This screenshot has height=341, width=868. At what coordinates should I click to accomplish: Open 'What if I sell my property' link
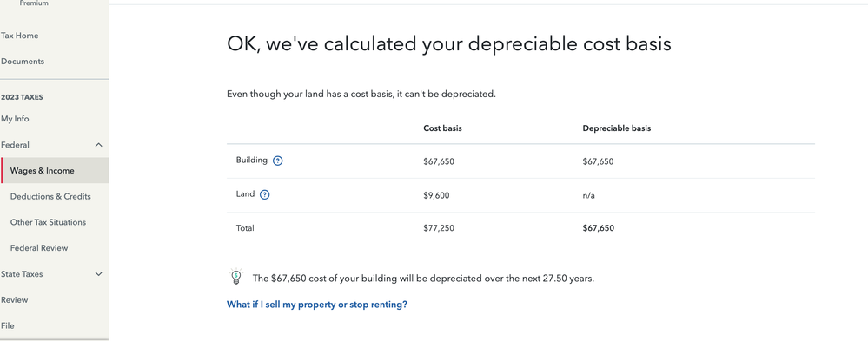click(316, 305)
